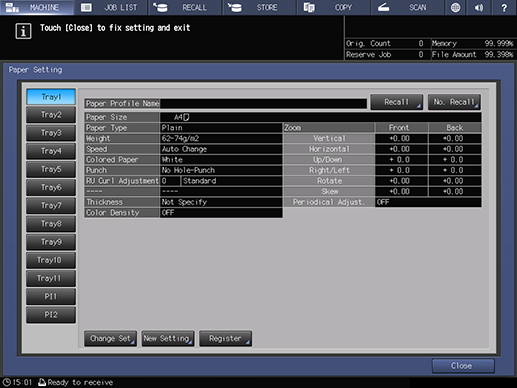Select Tray2 in the tray list
The image size is (517, 388).
pos(51,115)
